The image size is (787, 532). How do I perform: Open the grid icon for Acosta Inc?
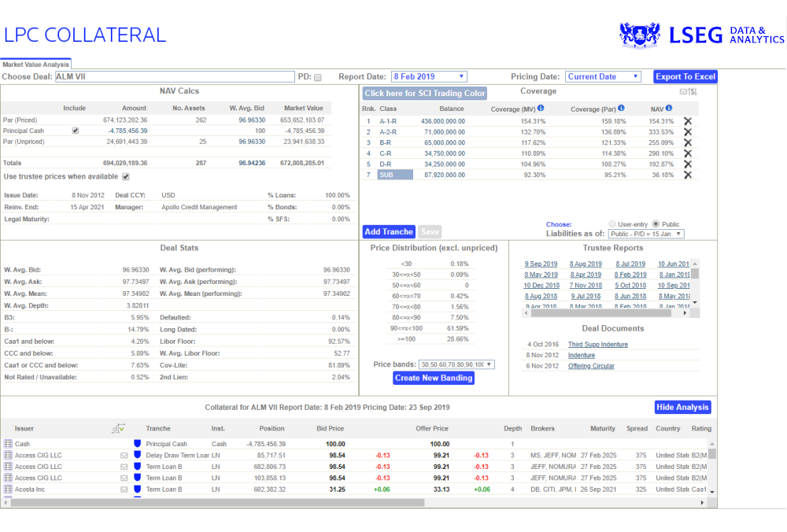(x=8, y=490)
